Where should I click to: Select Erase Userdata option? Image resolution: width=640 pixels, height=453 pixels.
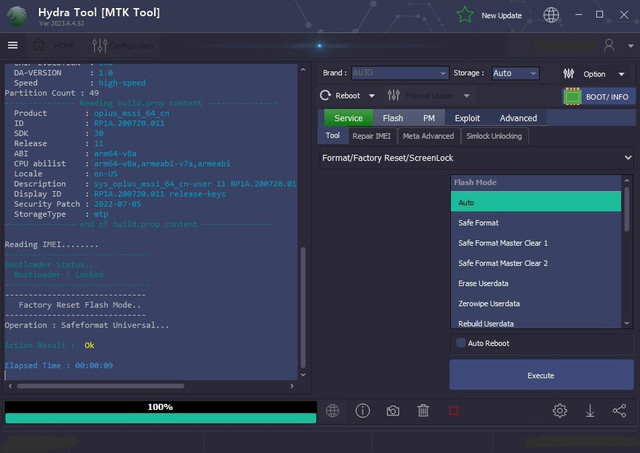(536, 283)
